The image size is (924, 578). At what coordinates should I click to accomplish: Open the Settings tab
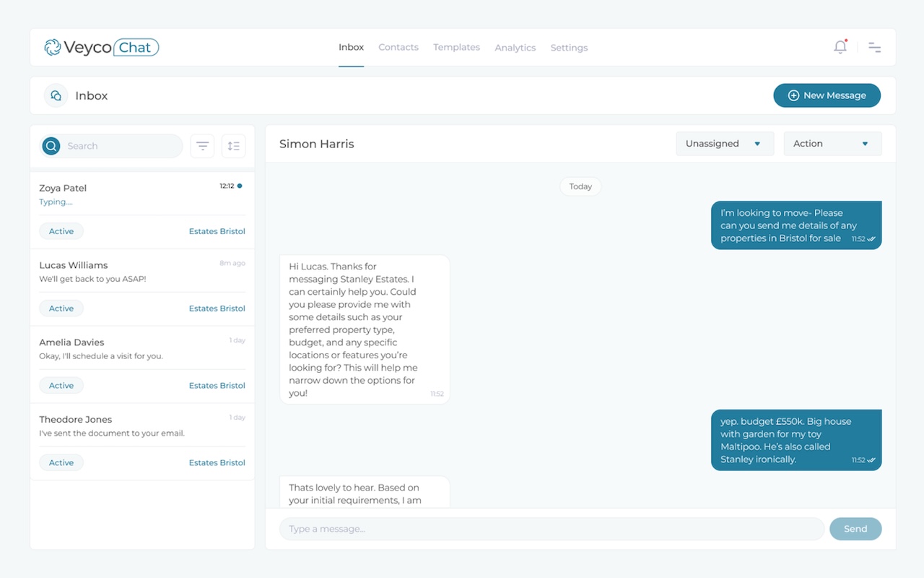(x=569, y=48)
